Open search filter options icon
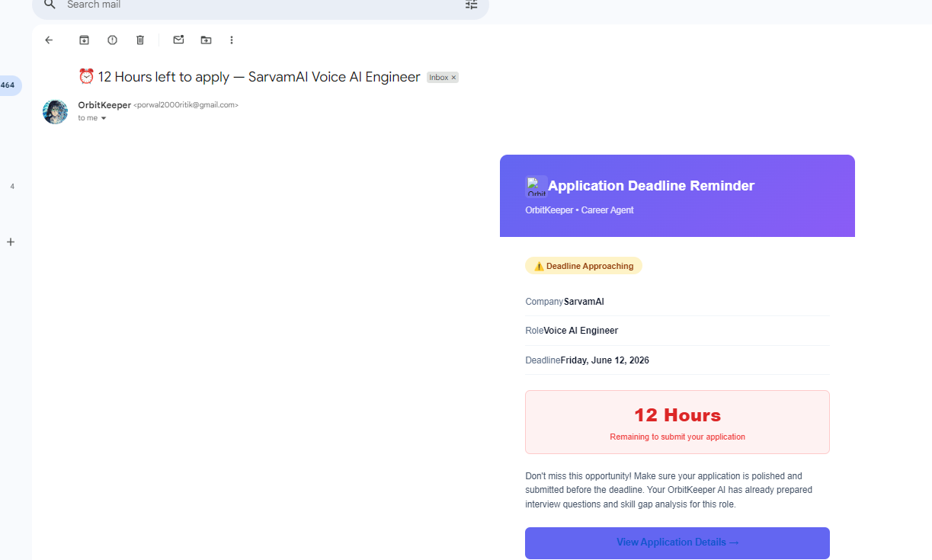 click(472, 5)
